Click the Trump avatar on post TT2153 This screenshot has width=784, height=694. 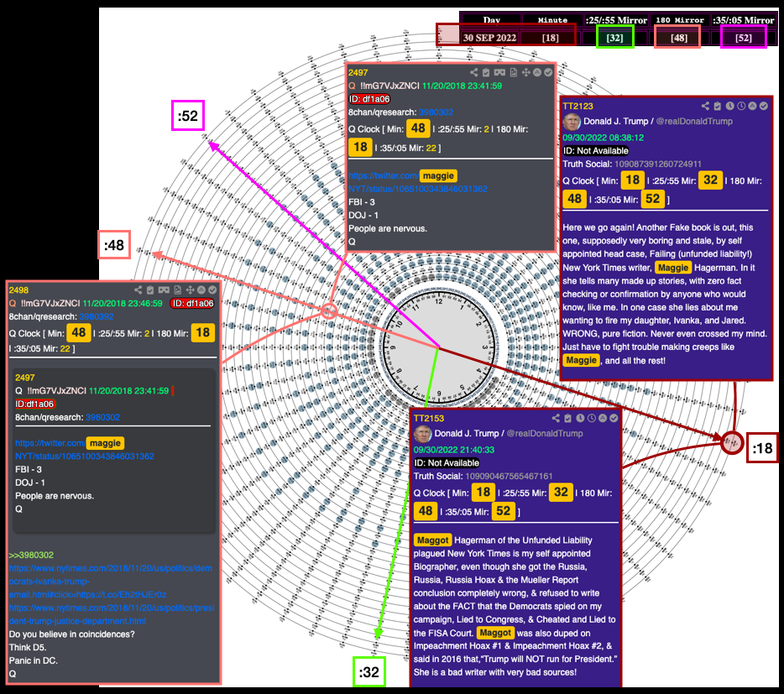(422, 434)
